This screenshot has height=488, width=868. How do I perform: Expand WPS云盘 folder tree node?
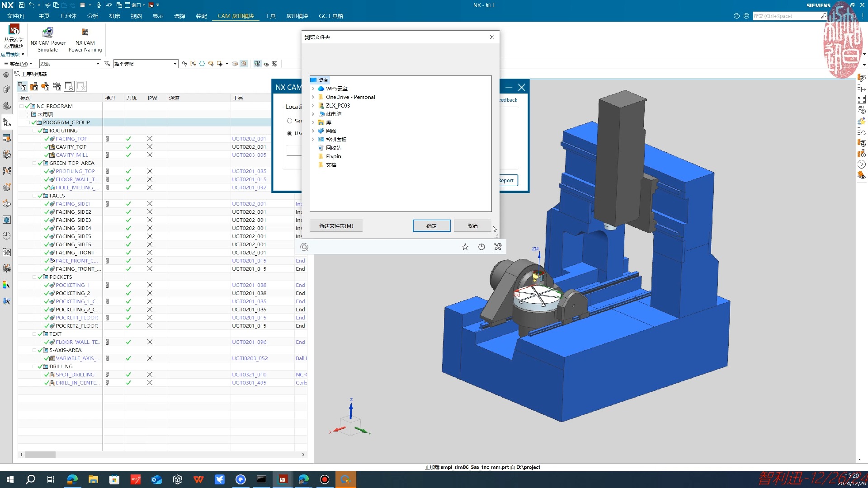pyautogui.click(x=313, y=89)
